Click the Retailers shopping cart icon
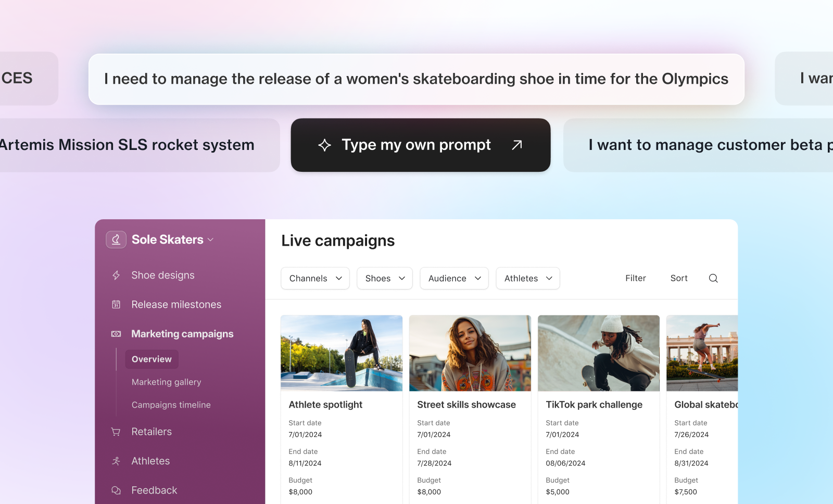 click(x=116, y=431)
